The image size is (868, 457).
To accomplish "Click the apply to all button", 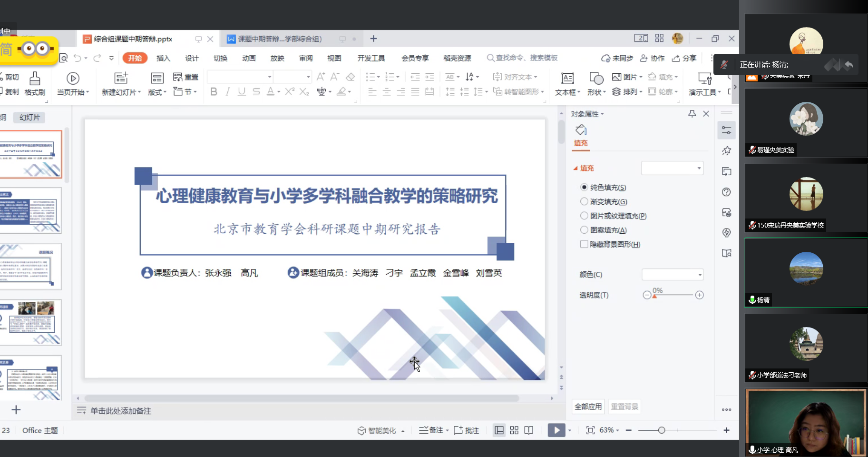I will coord(588,407).
